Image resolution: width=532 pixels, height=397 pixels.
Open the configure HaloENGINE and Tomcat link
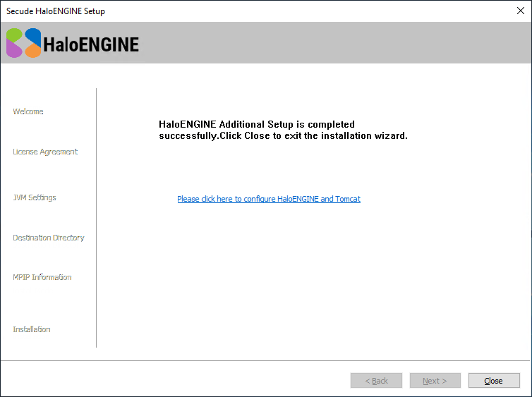[x=269, y=199]
